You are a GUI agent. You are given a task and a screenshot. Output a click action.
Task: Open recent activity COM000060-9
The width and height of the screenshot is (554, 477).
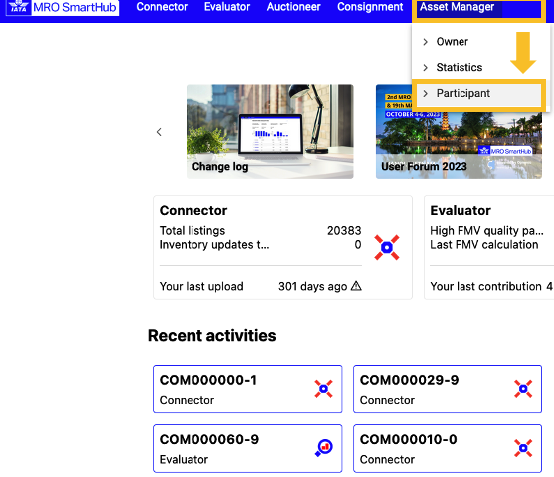[x=248, y=448]
